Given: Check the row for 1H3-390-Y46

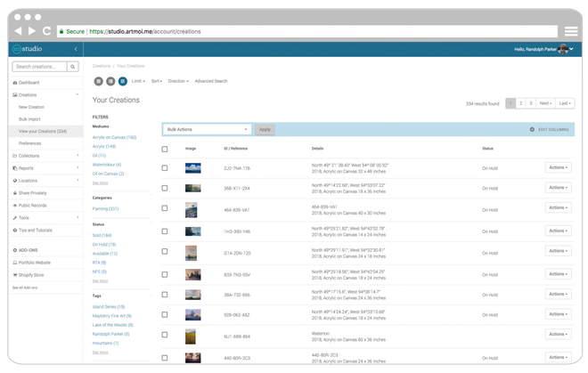Looking at the screenshot, I should tap(165, 231).
